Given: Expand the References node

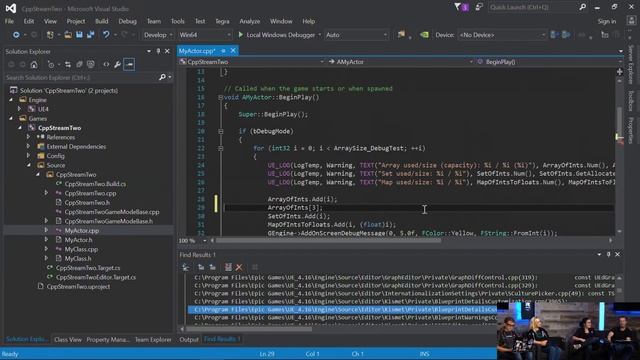Looking at the screenshot, I should pos(28,137).
